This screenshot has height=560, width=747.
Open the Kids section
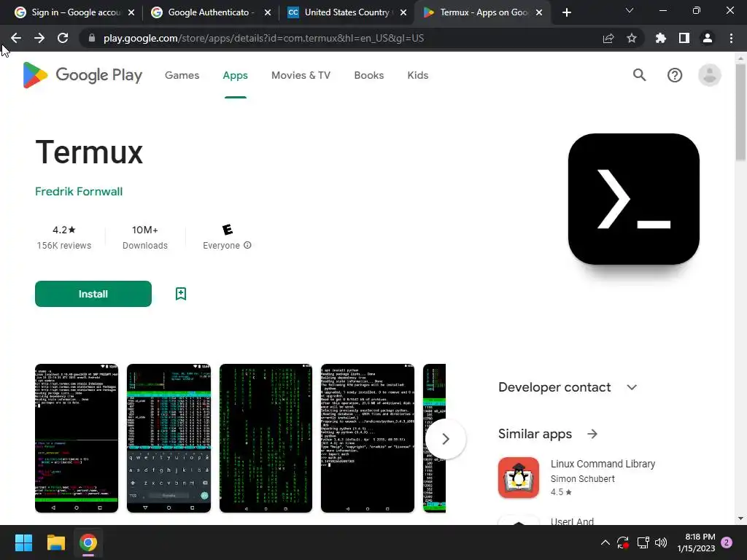point(418,75)
